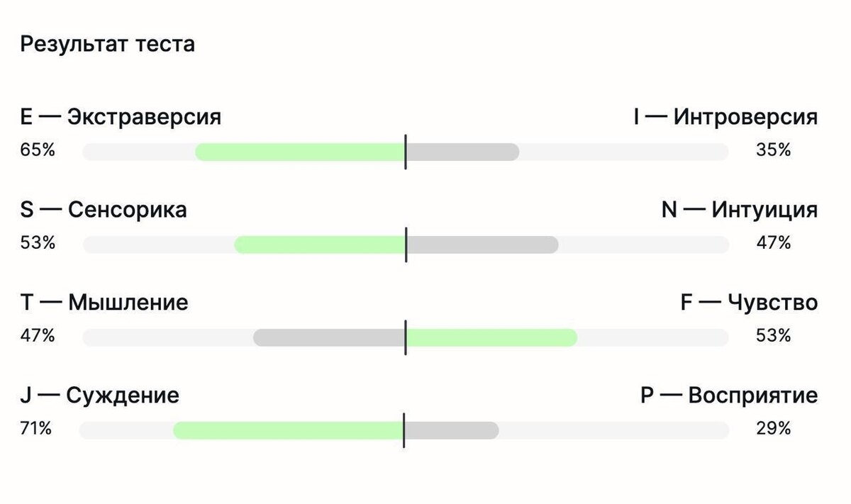Select the 'I — Интроверсия' label

point(725,116)
